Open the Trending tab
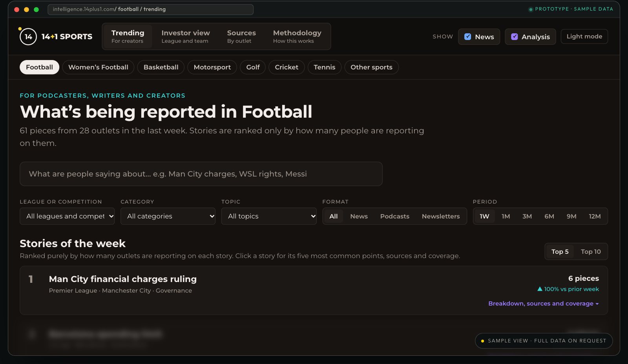Screen dimensions: 628x364 (x=128, y=36)
